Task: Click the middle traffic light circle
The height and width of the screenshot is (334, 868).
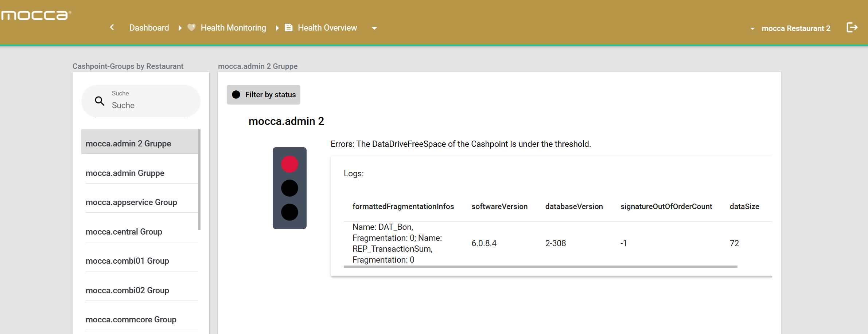Action: click(x=289, y=188)
